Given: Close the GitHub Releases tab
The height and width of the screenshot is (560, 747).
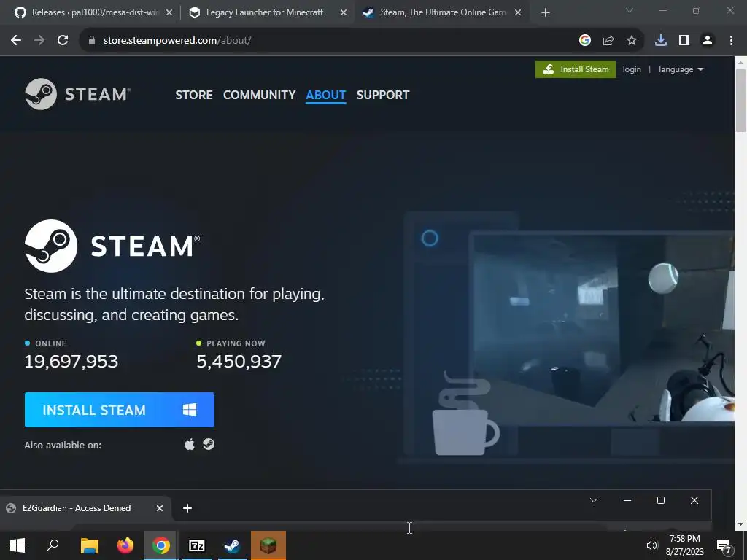Looking at the screenshot, I should click(x=169, y=13).
